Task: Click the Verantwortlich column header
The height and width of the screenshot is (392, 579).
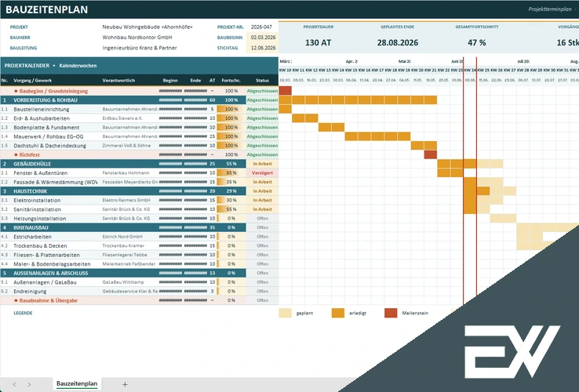Action: click(118, 81)
